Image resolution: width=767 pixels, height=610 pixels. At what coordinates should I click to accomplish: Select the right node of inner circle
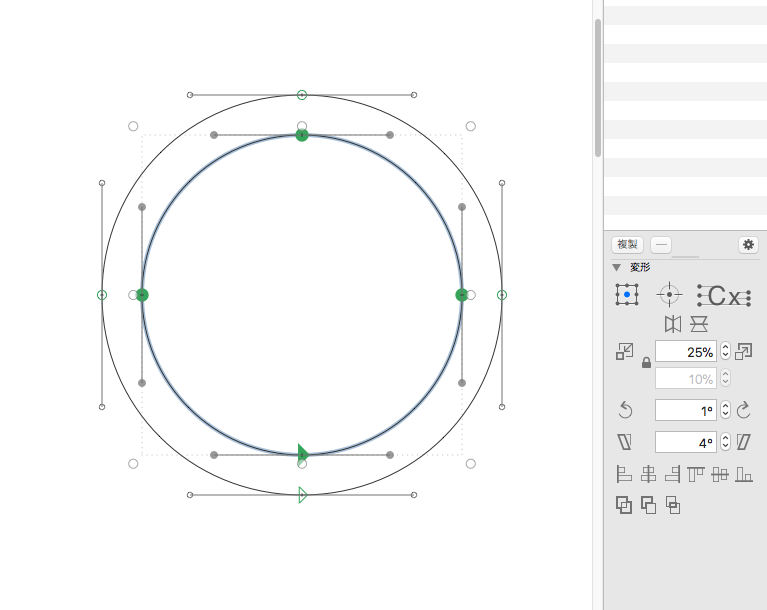click(x=462, y=295)
